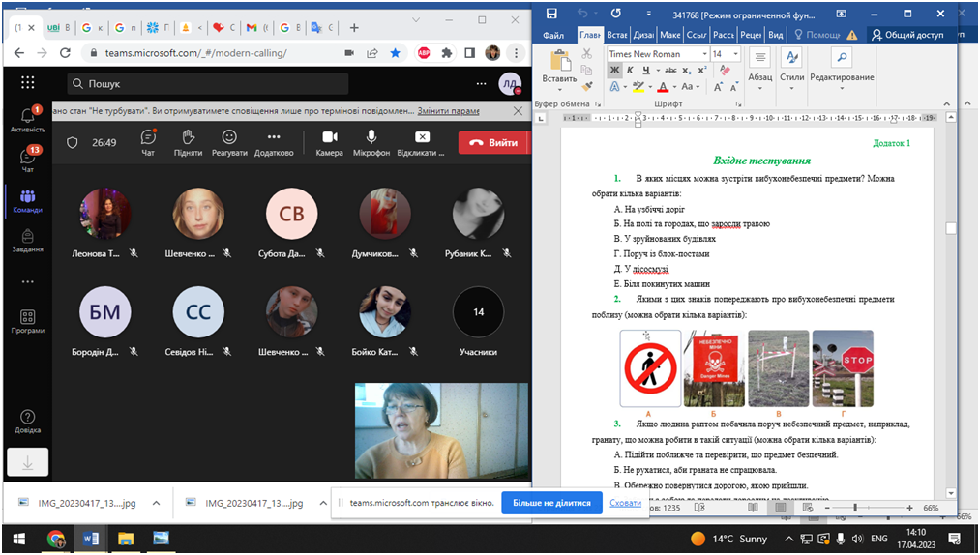
Task: Open Programs (Програми) apps in Teams sidebar
Action: tap(27, 321)
